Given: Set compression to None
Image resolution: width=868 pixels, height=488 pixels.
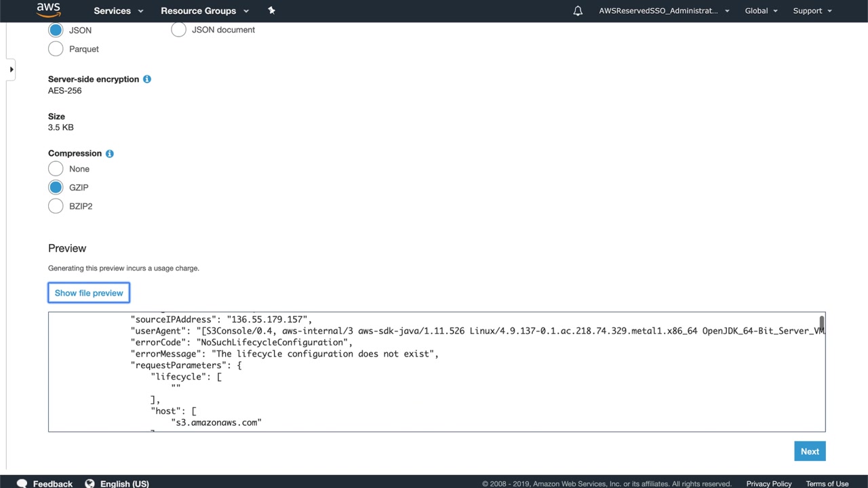Looking at the screenshot, I should 56,169.
